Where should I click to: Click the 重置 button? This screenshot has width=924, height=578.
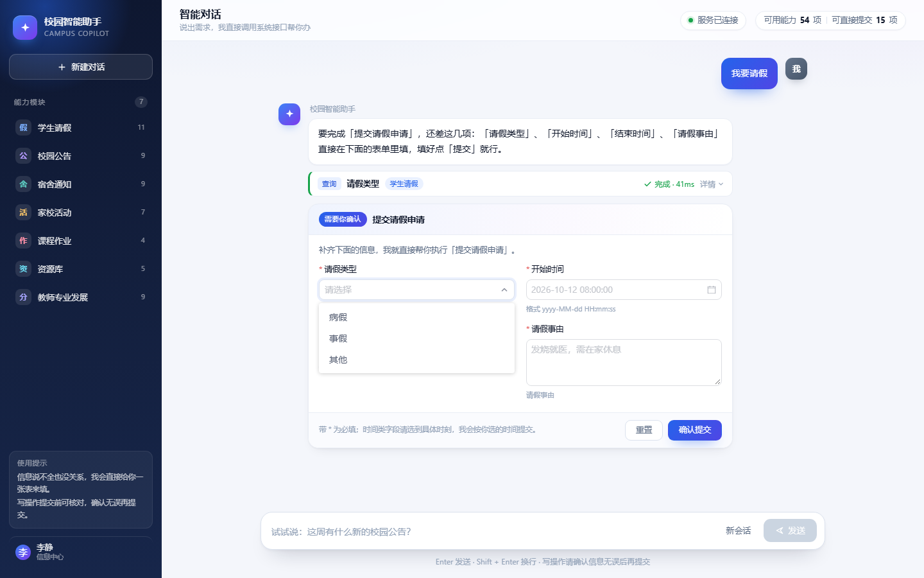coord(644,430)
